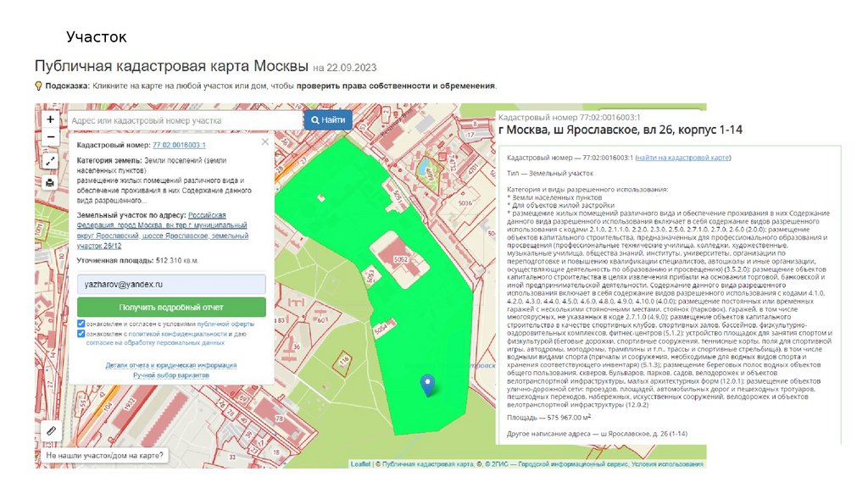Viewport: 868px width, 488px height.
Task: Open политикой конфиденциальности link
Action: [178, 334]
